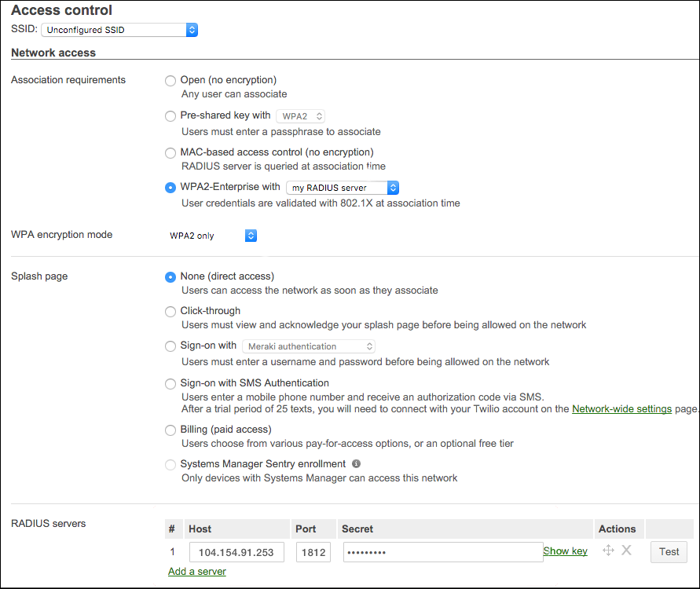Click Add a server link
700x589 pixels.
tap(197, 572)
